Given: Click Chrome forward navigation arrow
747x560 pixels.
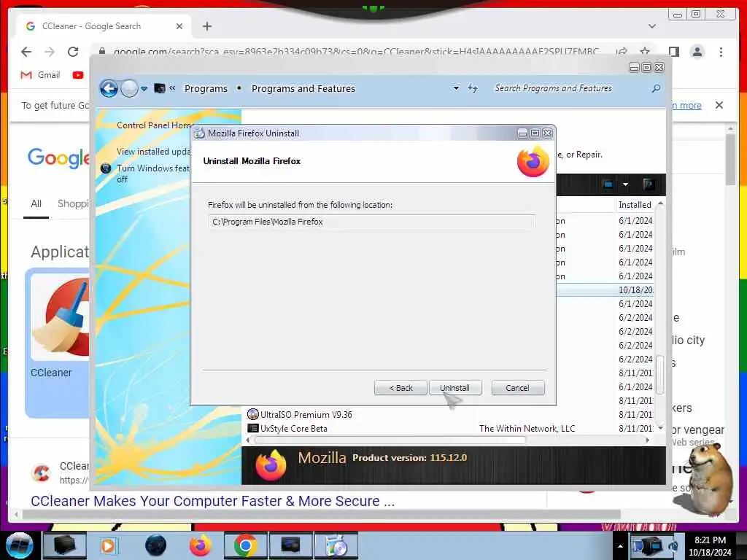Looking at the screenshot, I should [50, 52].
